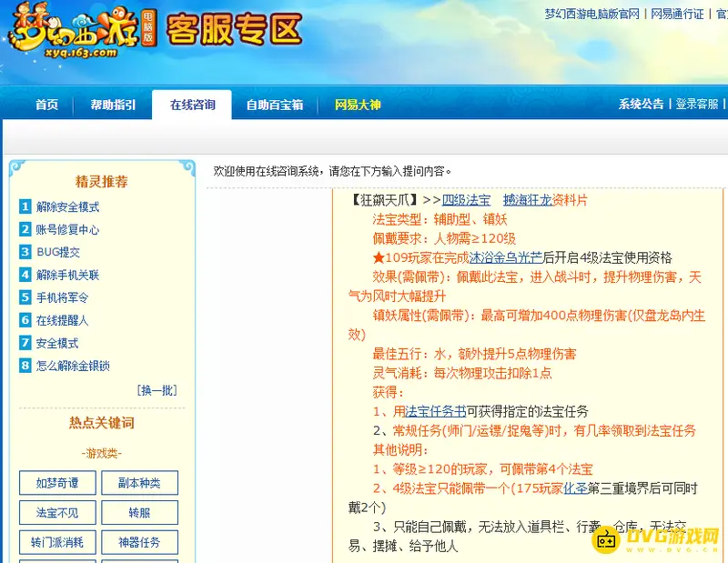Click number 4 icon beside 解除手机关联
This screenshot has height=563, width=728.
pos(25,275)
